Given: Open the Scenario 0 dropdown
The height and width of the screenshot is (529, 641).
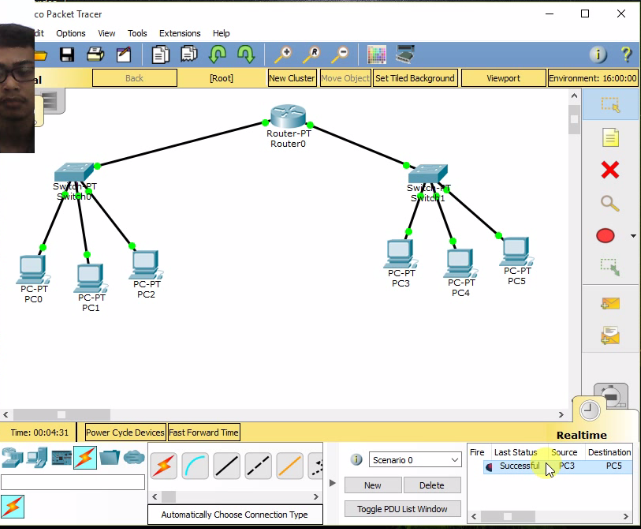Looking at the screenshot, I should [x=415, y=460].
